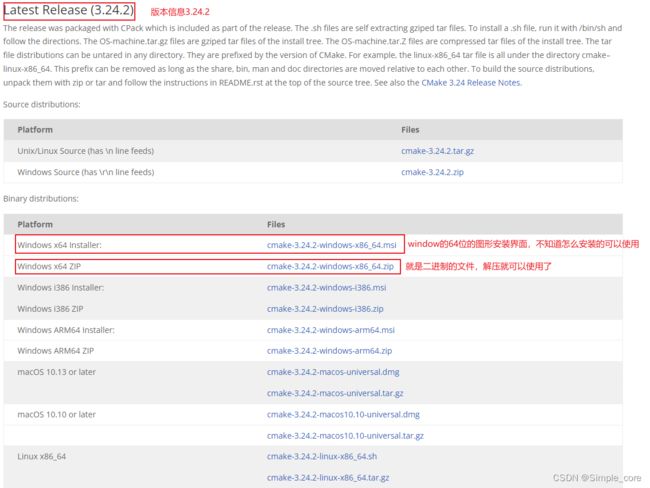Click macOS 10.13 or later cell
The width and height of the screenshot is (650, 488).
coord(56,372)
